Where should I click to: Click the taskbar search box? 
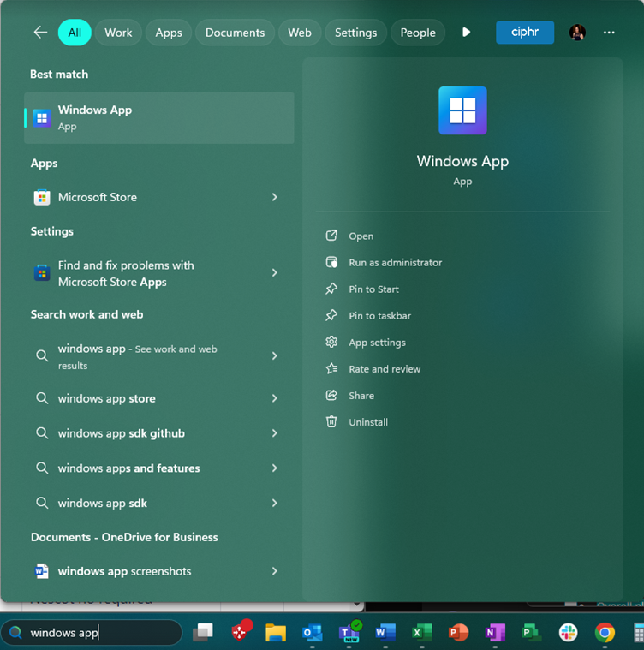tap(91, 633)
